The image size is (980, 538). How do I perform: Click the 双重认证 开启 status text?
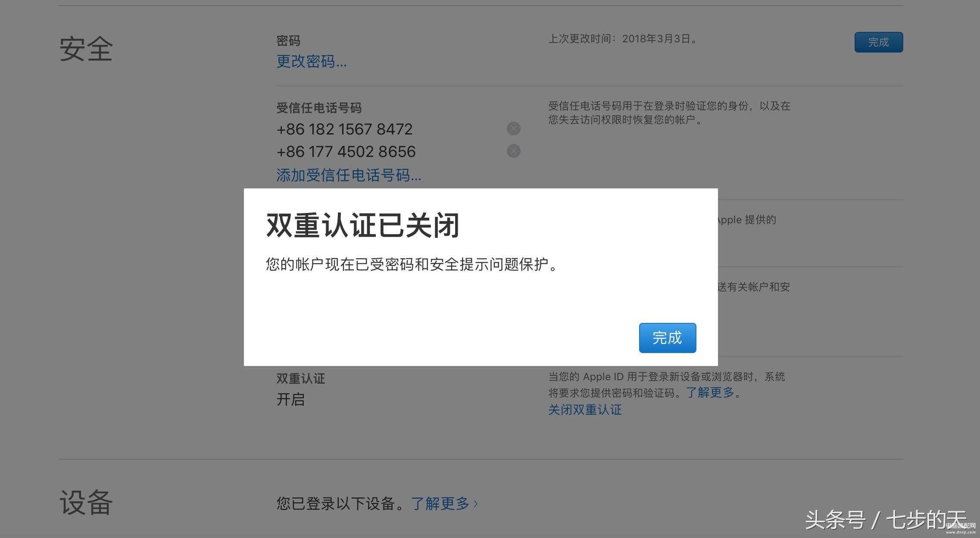pyautogui.click(x=290, y=399)
